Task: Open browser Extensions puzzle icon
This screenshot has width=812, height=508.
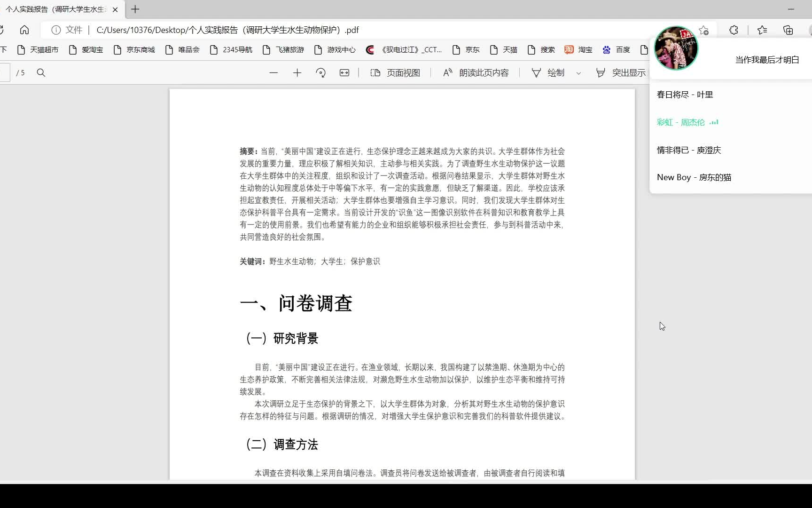Action: [733, 30]
